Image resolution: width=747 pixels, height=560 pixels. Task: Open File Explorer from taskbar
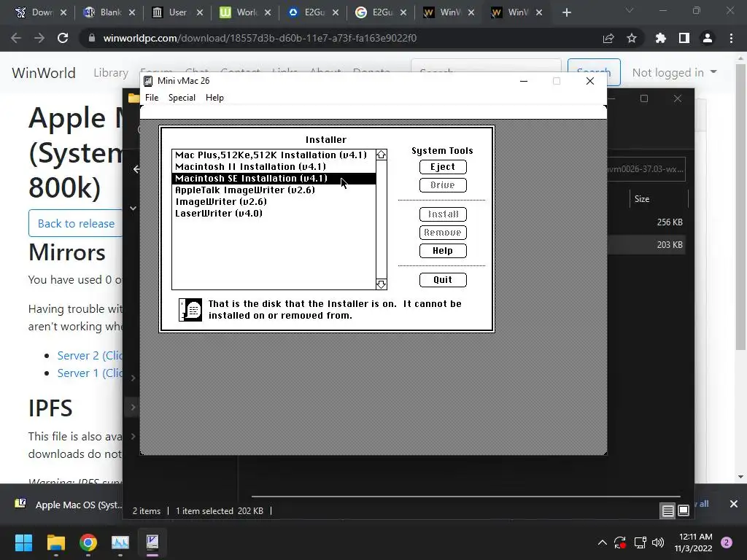pos(55,542)
